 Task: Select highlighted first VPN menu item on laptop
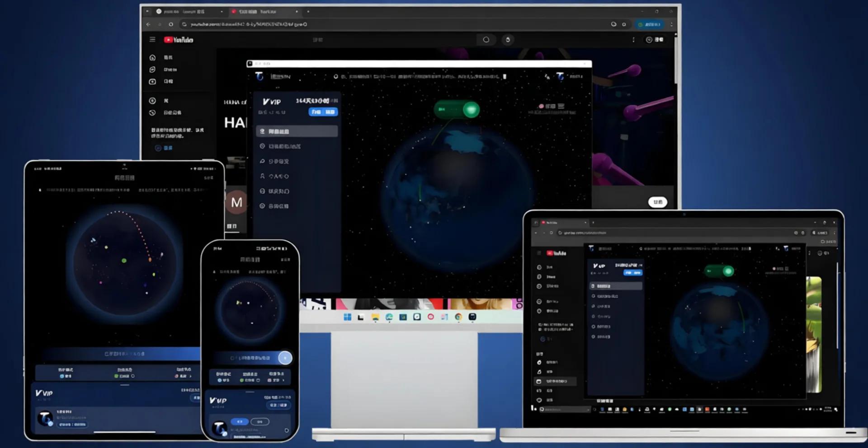pyautogui.click(x=616, y=286)
